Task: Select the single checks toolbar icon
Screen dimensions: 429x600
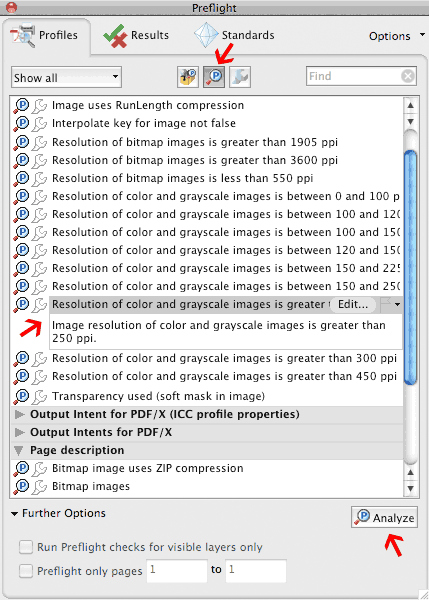Action: point(214,77)
